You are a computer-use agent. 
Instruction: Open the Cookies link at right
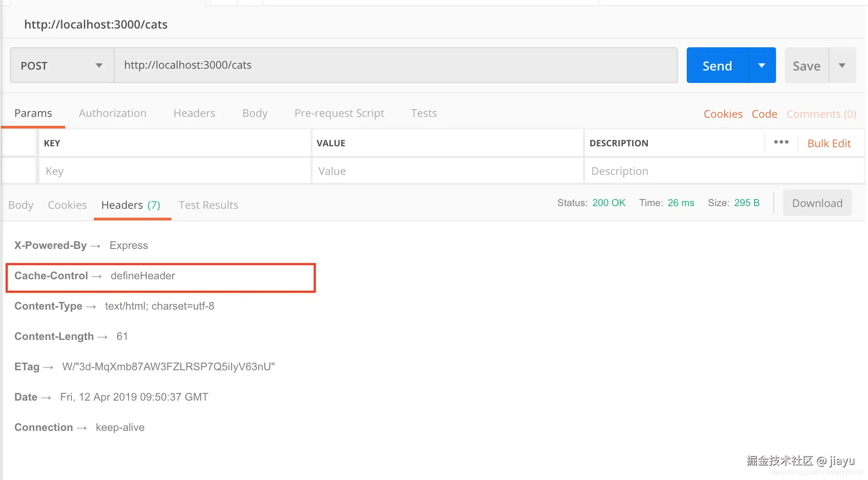723,114
